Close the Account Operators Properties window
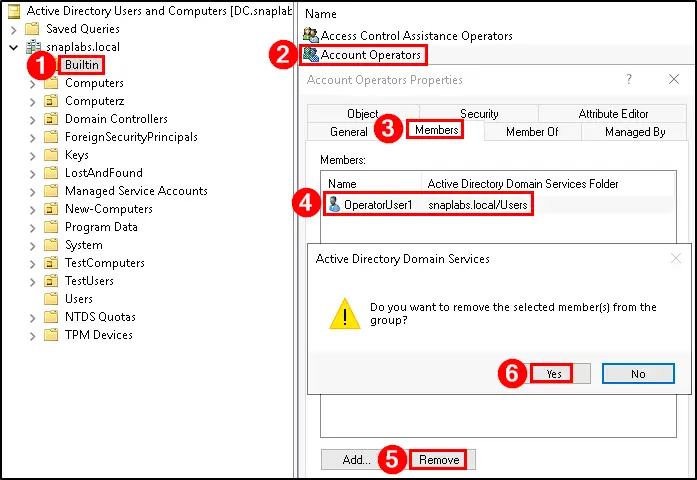The image size is (697, 480). click(674, 79)
